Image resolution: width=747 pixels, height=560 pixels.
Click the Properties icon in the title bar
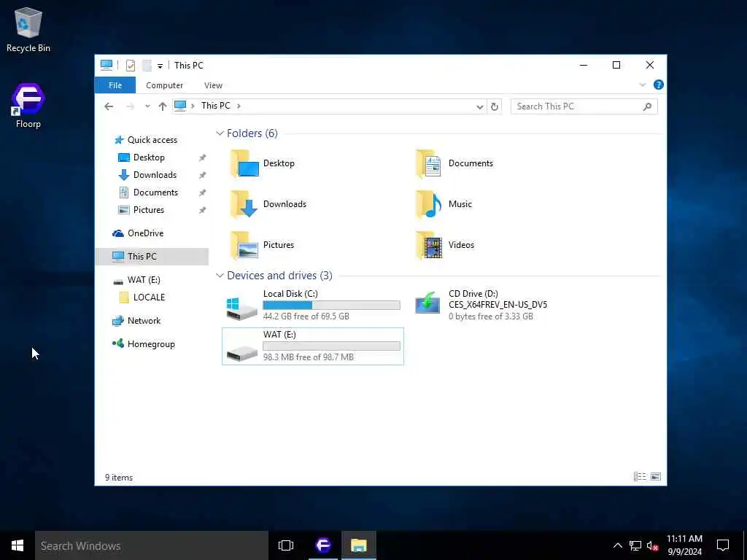click(130, 65)
